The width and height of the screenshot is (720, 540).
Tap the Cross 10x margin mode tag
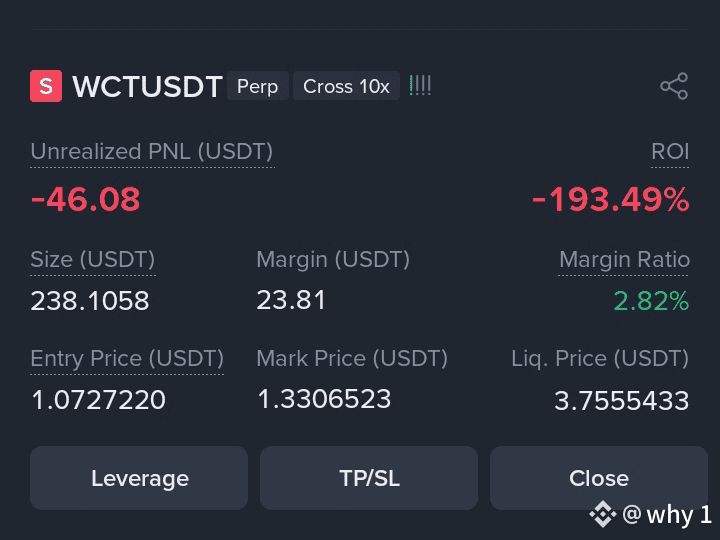[346, 86]
